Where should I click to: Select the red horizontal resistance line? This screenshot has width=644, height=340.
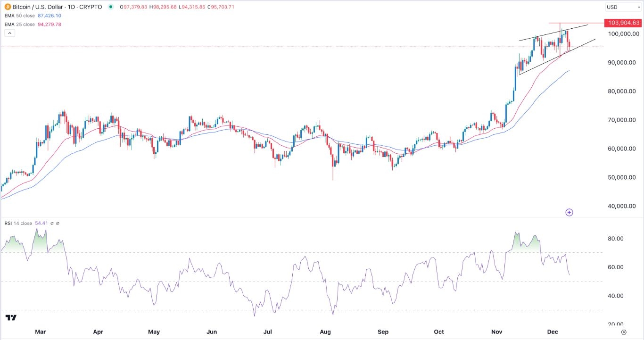pos(580,23)
